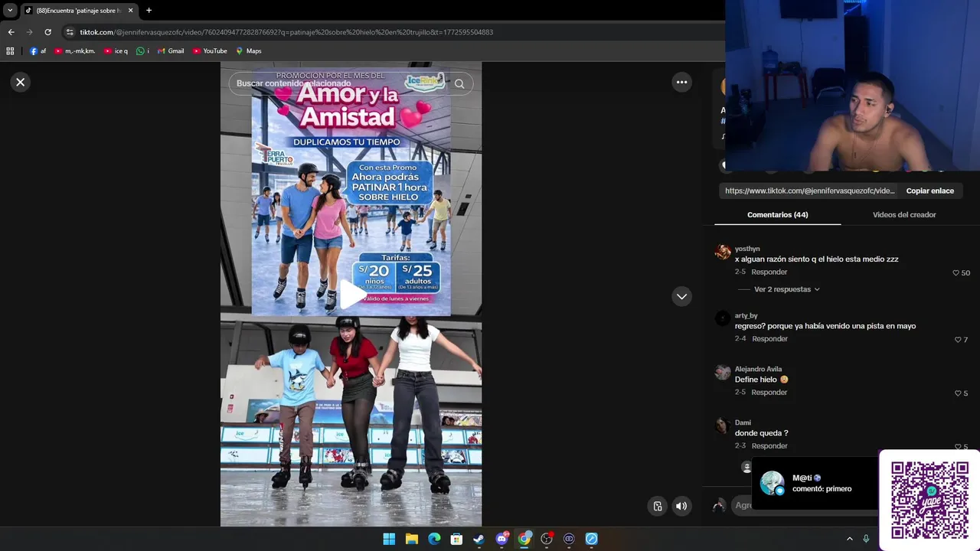This screenshot has width=980, height=551.
Task: Open Dami's profile avatar
Action: pyautogui.click(x=723, y=425)
